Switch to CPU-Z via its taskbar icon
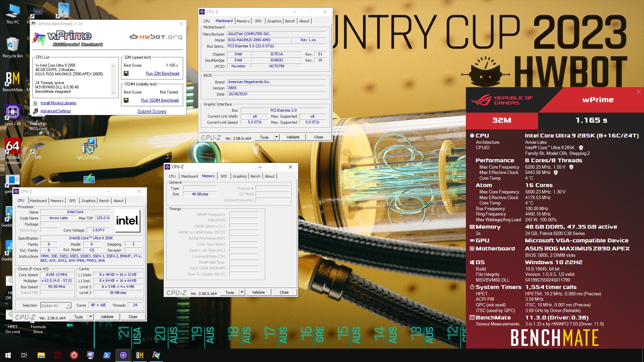 tap(123, 355)
